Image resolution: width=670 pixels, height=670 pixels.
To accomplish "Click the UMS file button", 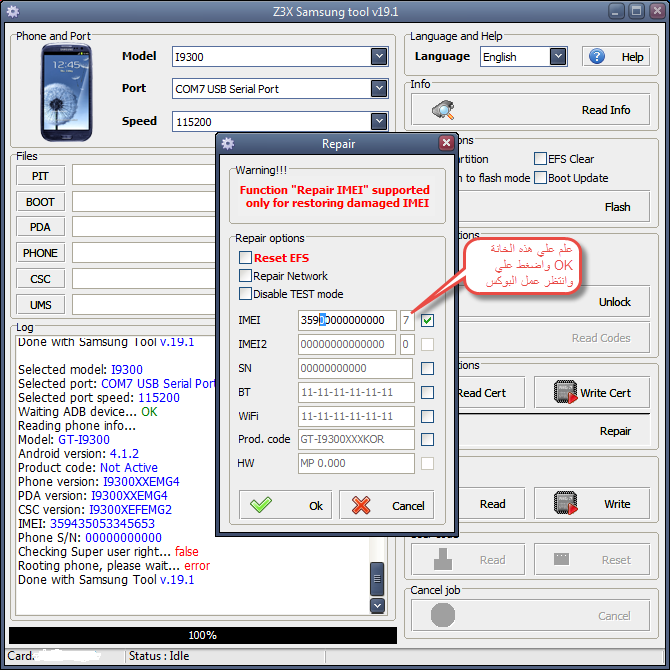I will [x=41, y=305].
